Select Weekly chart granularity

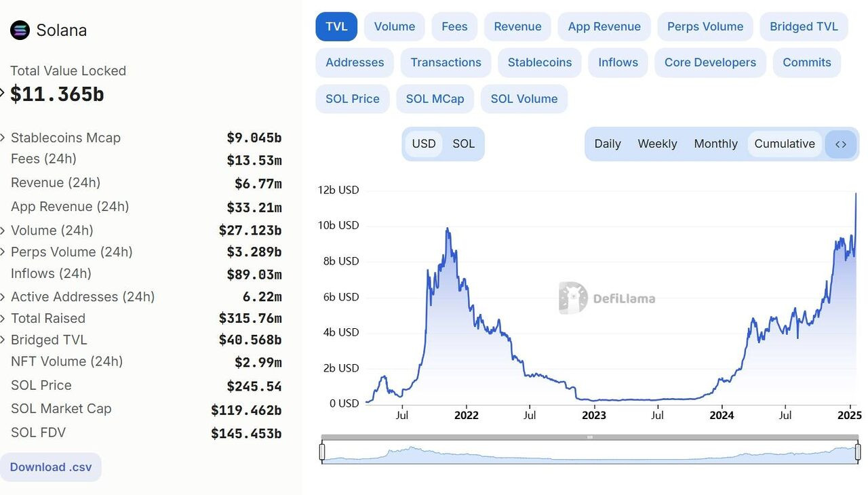(657, 144)
